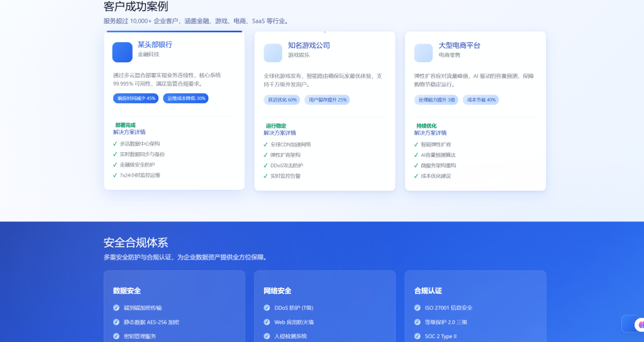Click the 客户成功案例 heading
The width and height of the screenshot is (644, 342).
[136, 6]
